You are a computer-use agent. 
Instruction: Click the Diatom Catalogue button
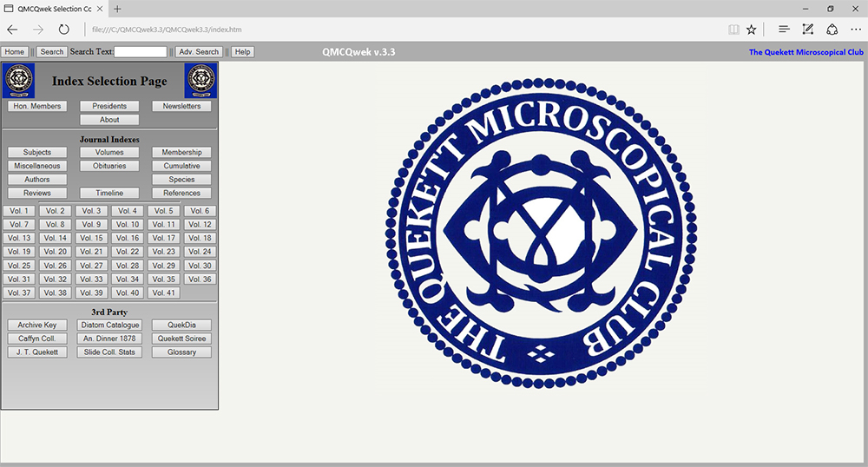[x=109, y=326]
